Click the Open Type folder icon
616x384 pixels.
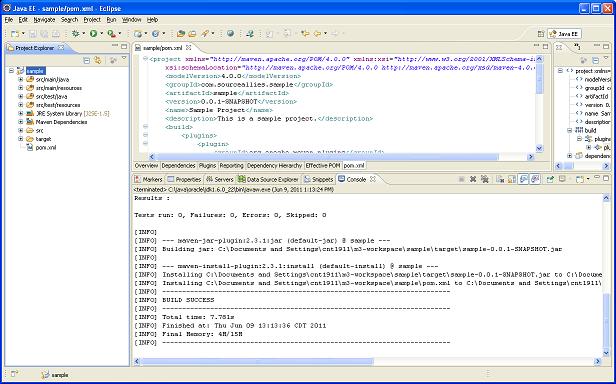[x=180, y=34]
